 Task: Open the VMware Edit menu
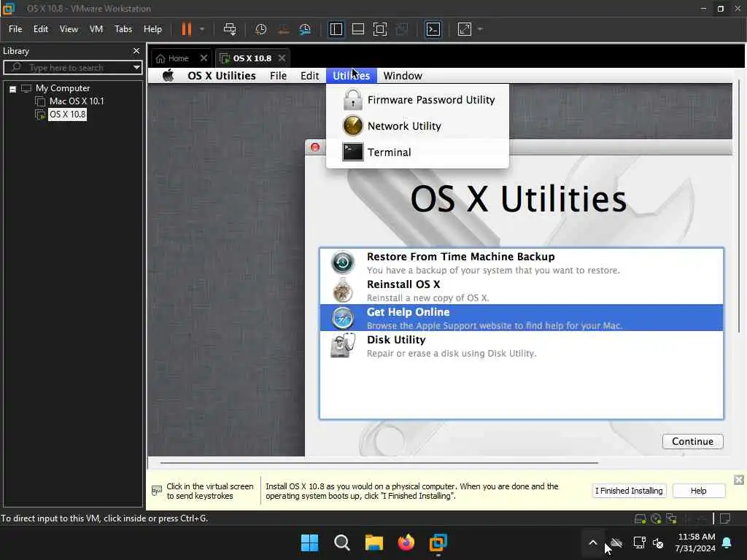[41, 29]
